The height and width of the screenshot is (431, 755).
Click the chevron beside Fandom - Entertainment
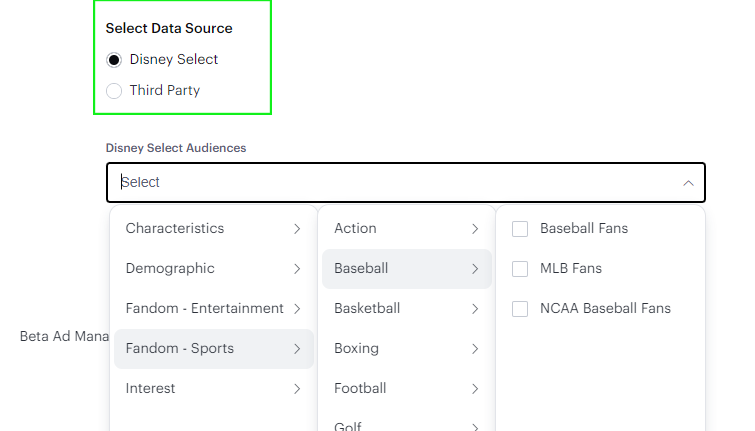[297, 309]
